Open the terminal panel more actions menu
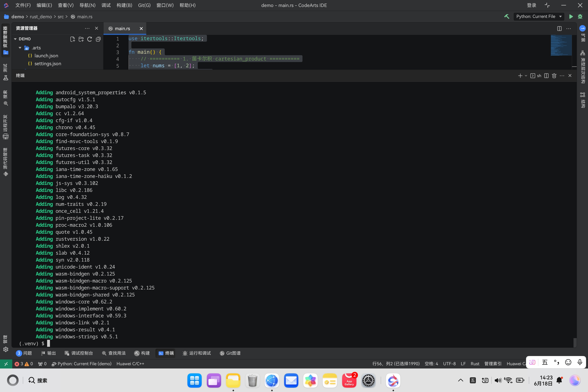Viewport: 588px width, 392px height. (562, 76)
